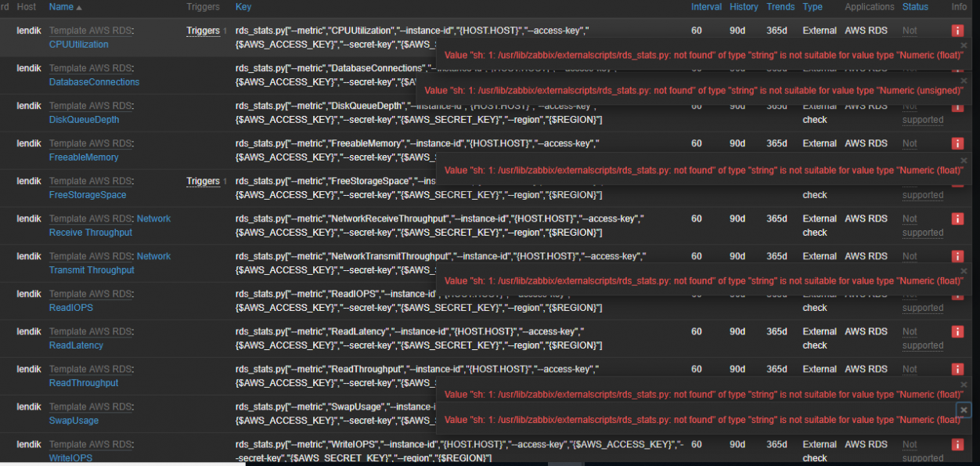
Task: Click the interval value 60 in ReadLatency row
Action: tap(697, 331)
